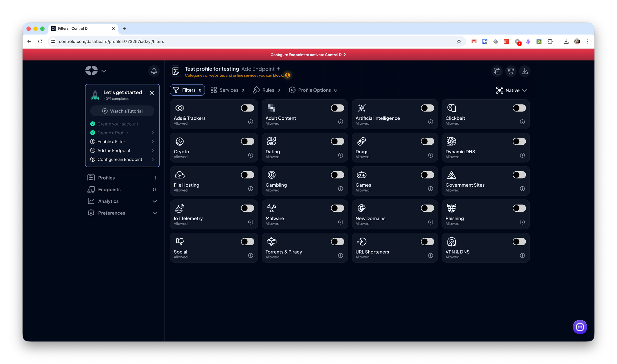Close the Let's get started panel
This screenshot has height=364, width=617.
point(152,93)
